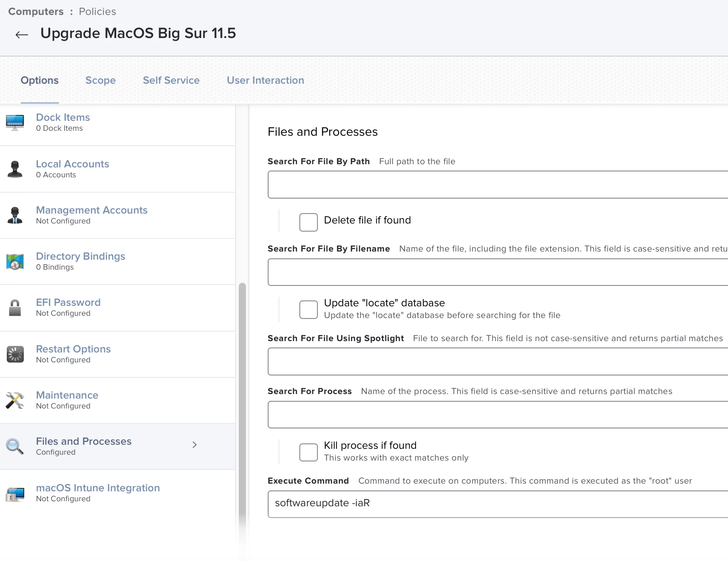728x561 pixels.
Task: Toggle Kill process if found checkbox
Action: (308, 452)
